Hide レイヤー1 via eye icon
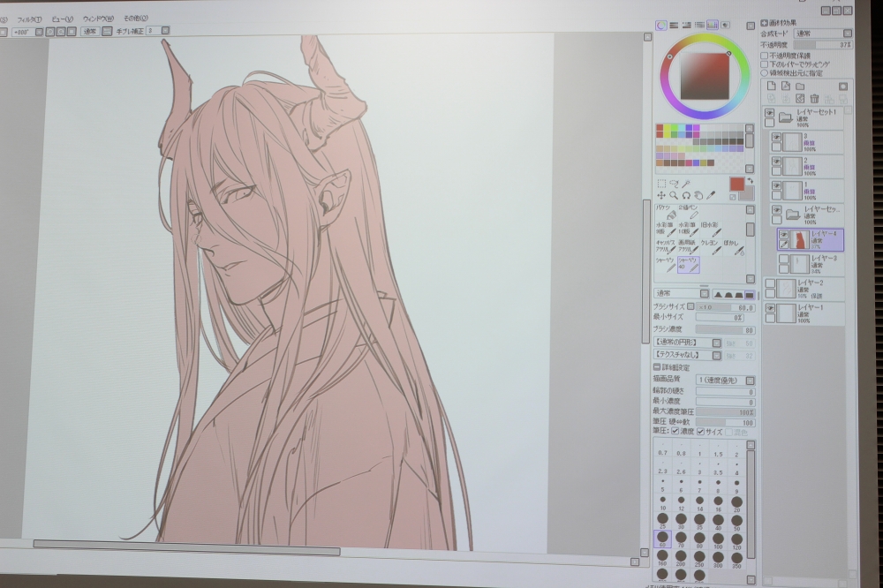The height and width of the screenshot is (588, 883). (770, 308)
